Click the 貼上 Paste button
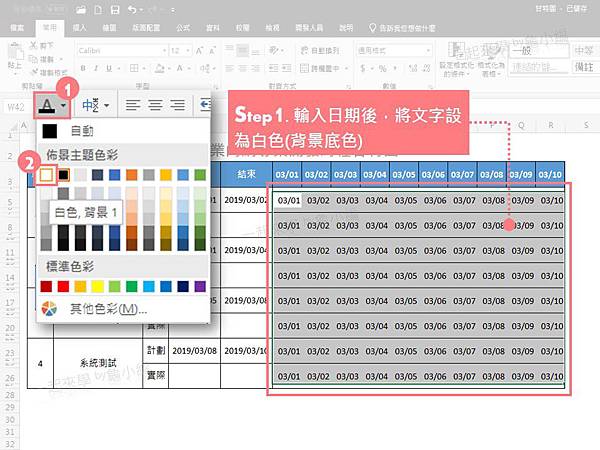Screen dimensions: 600x450 15,57
